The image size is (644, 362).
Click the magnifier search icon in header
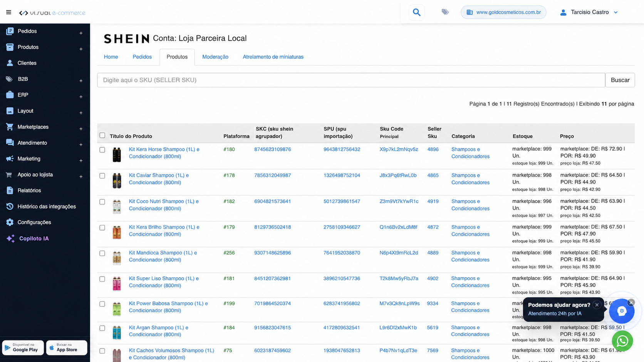coord(416,12)
